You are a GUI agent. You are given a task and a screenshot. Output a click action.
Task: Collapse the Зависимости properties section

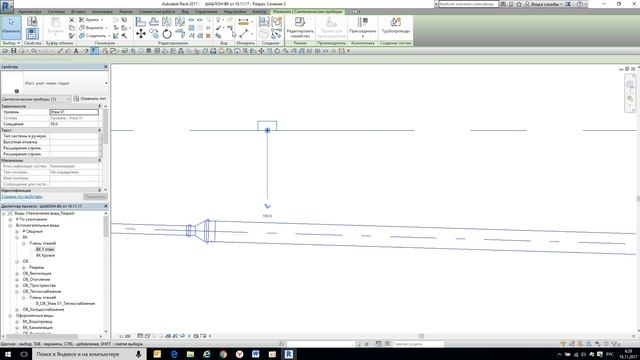click(100, 106)
